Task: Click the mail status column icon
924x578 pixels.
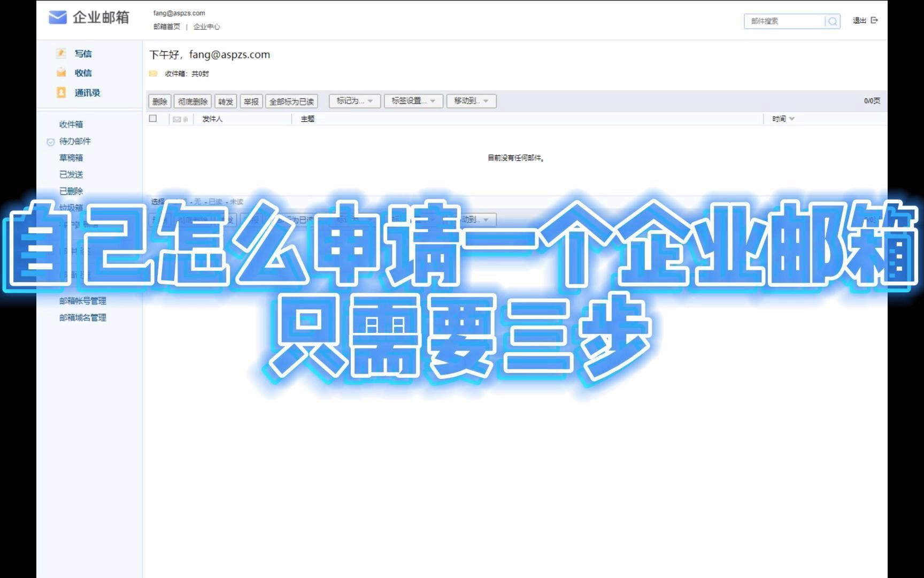Action: click(177, 119)
